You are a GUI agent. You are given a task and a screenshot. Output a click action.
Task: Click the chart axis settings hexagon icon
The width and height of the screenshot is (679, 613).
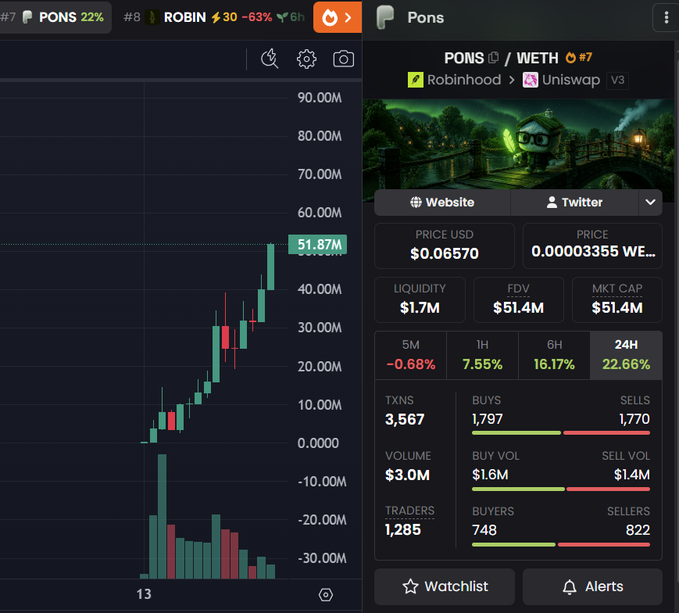[x=326, y=595]
